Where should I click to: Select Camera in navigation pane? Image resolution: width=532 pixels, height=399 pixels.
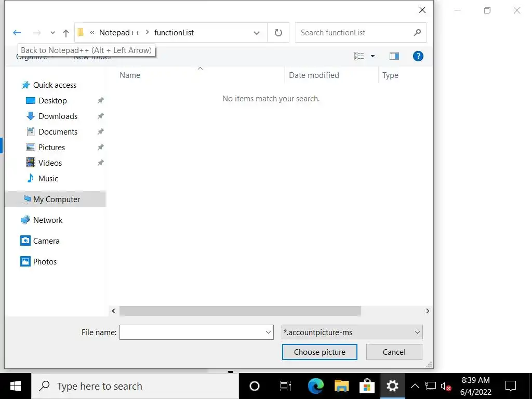(46, 241)
